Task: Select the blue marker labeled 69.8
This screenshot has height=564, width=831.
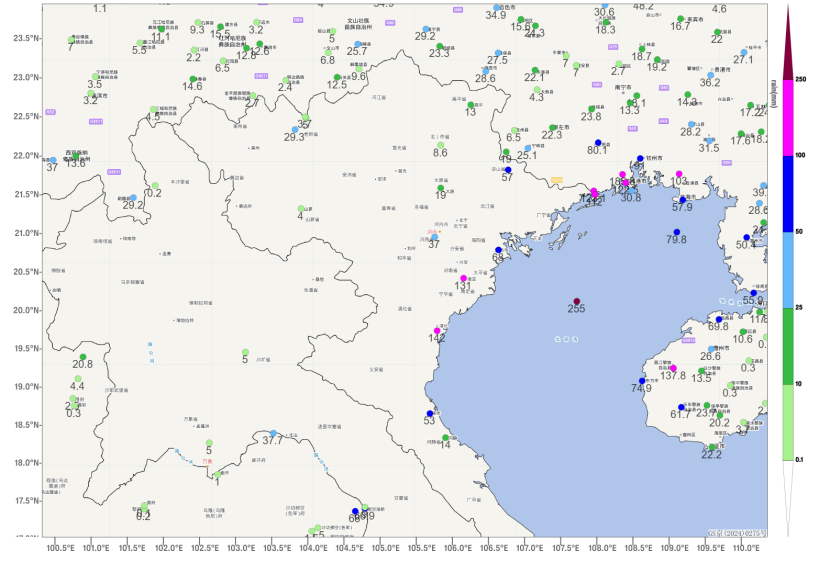Action: [x=719, y=320]
